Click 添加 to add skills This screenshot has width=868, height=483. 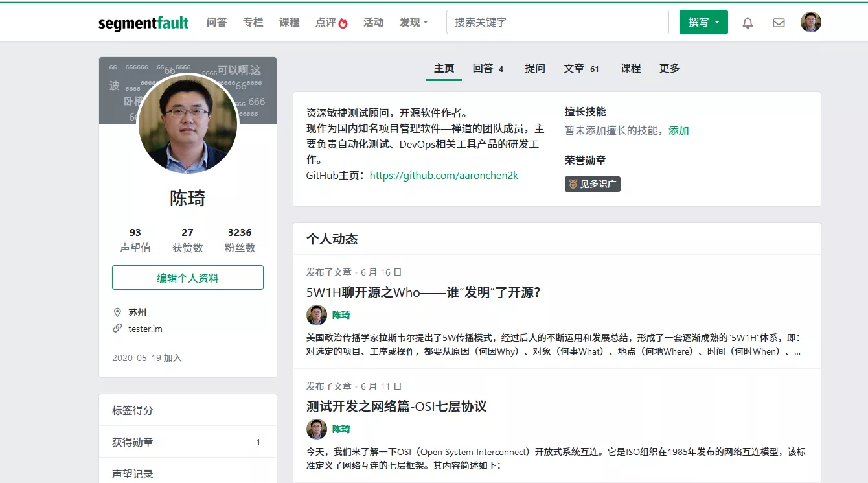678,130
